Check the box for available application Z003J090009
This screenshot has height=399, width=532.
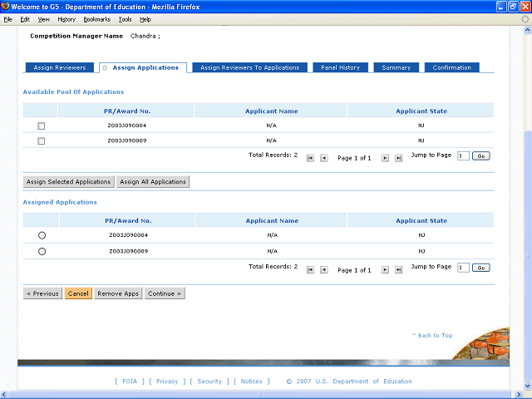click(x=42, y=140)
